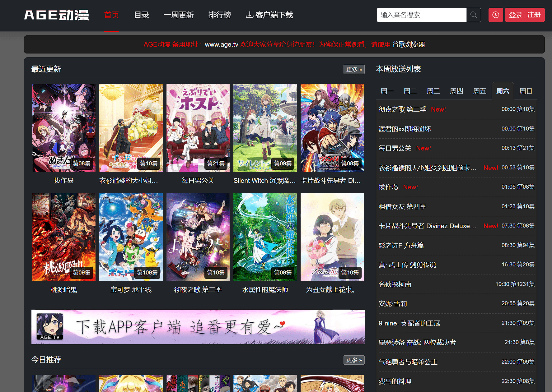Click the 第21集 badge on 每日男公关 poster
This screenshot has height=392, width=552.
pos(216,164)
